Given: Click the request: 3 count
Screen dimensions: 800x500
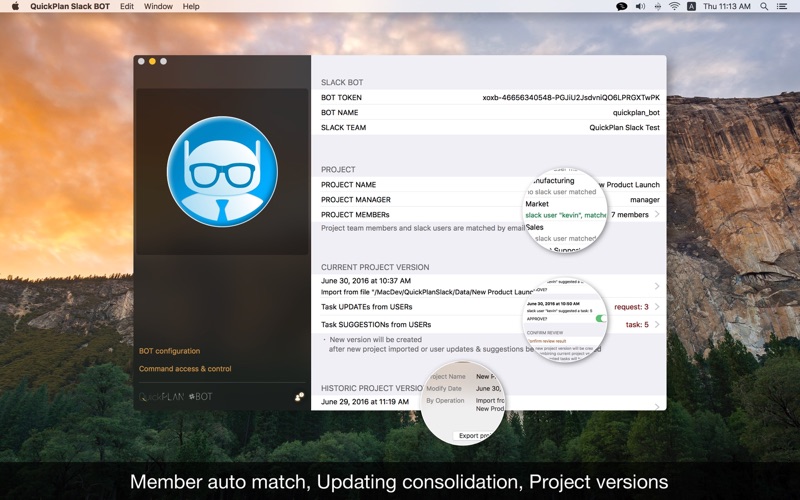Looking at the screenshot, I should click(x=631, y=307).
